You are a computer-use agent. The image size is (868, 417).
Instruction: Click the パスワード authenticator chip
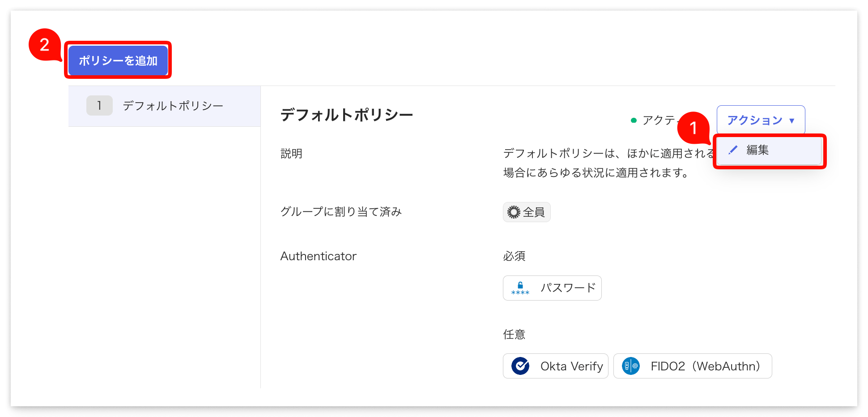point(552,288)
